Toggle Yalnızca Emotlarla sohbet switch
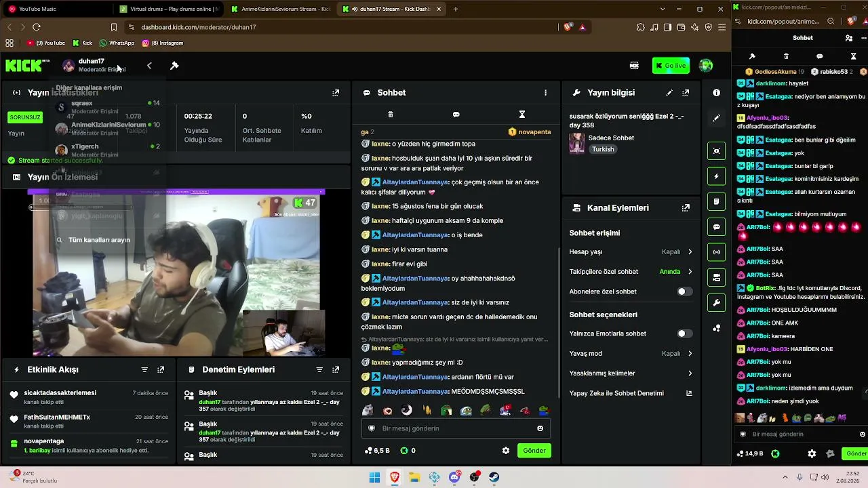Viewport: 868px width, 488px height. (x=685, y=333)
